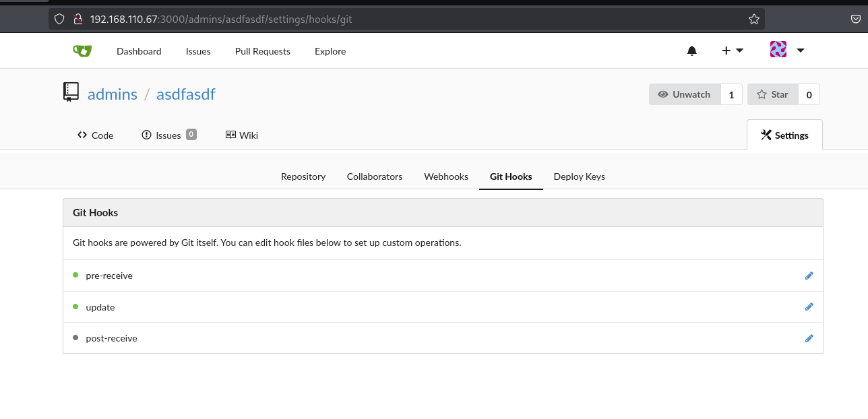Click the repository book icon
Viewport: 868px width, 419px height.
tap(71, 92)
